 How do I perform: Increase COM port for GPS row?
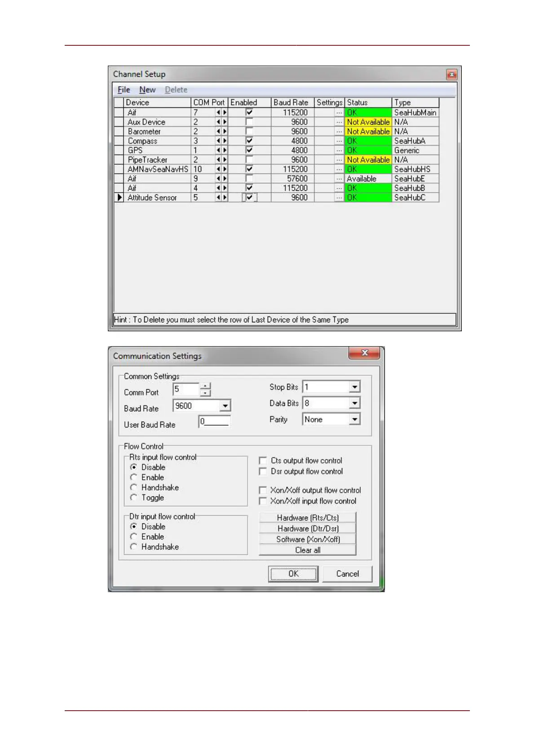point(225,150)
